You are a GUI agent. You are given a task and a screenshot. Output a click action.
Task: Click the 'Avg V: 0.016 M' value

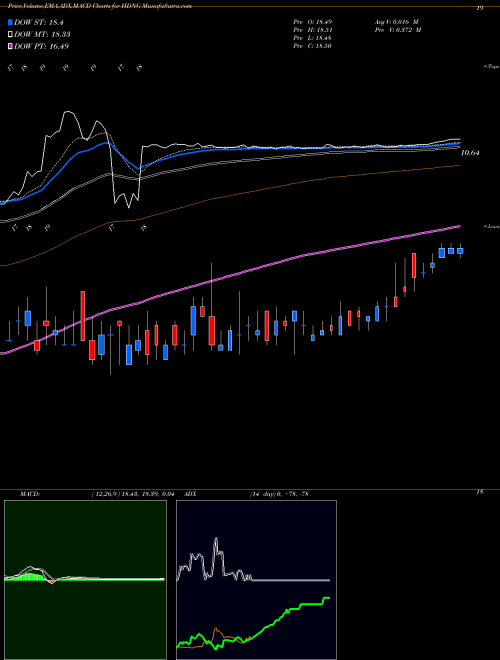pos(395,22)
